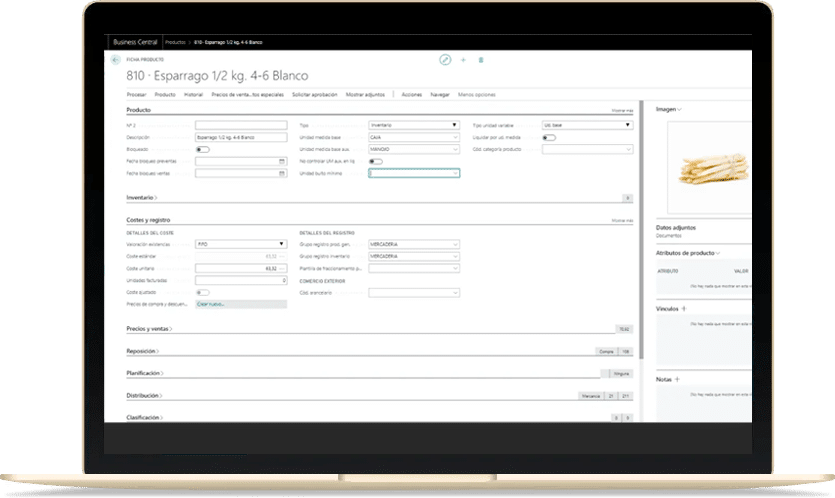The height and width of the screenshot is (498, 835).
Task: Click the pencil edit icon
Action: [445, 60]
